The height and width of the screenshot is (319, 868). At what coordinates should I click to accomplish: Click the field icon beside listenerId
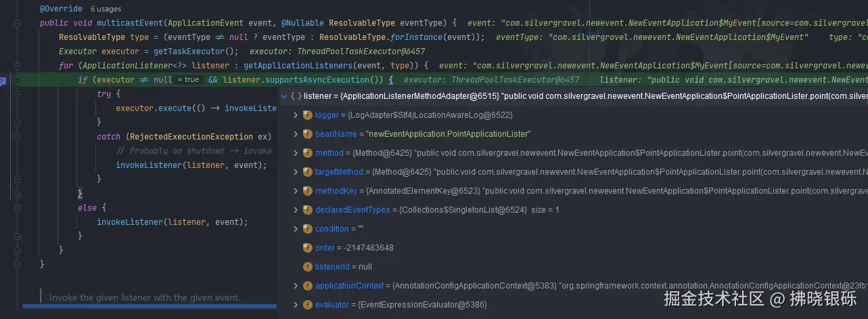tap(308, 267)
